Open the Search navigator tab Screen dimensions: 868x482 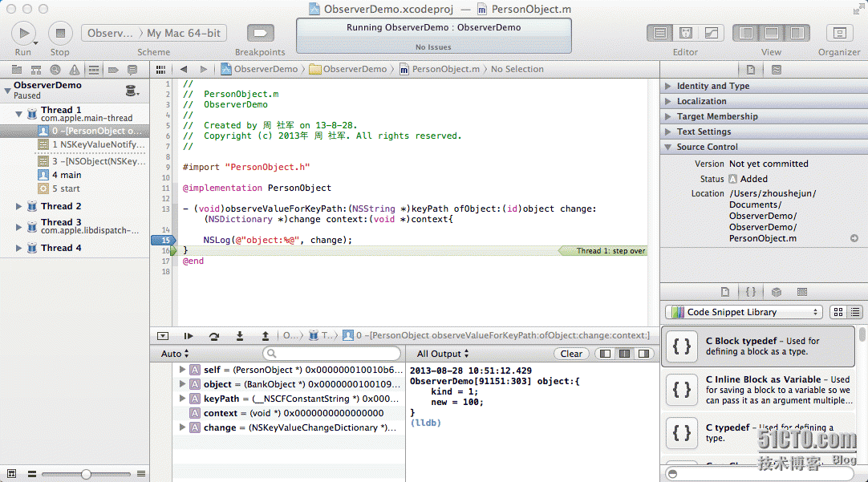55,70
